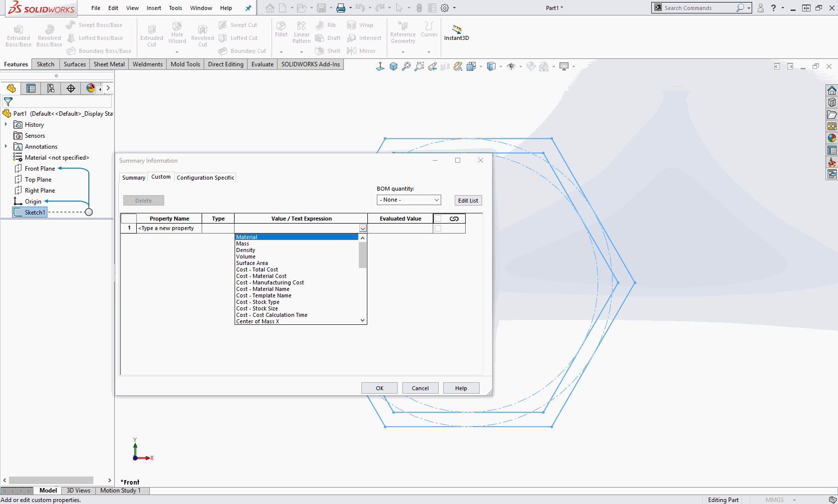The width and height of the screenshot is (838, 504).
Task: Switch to the DisplayManager tab icon
Action: [x=90, y=88]
